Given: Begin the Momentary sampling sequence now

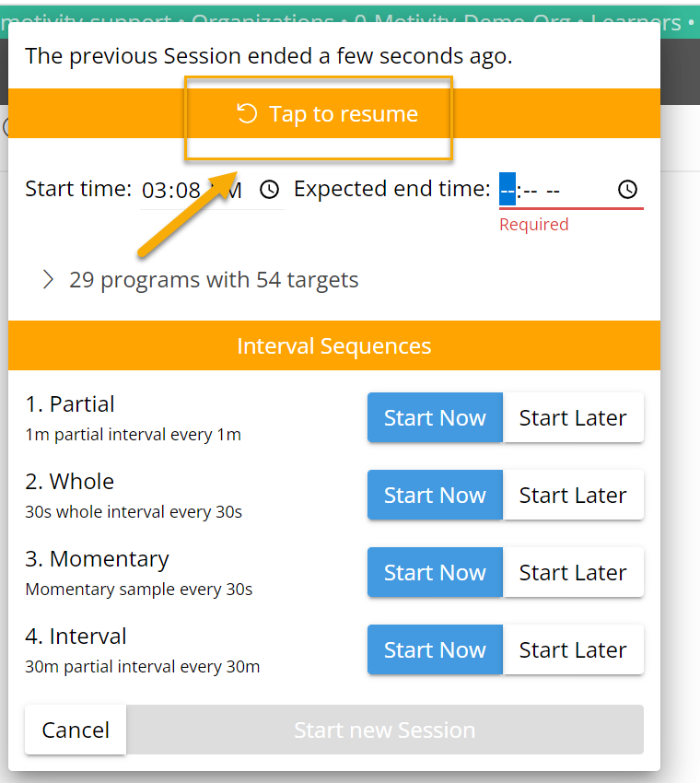Looking at the screenshot, I should pyautogui.click(x=435, y=572).
